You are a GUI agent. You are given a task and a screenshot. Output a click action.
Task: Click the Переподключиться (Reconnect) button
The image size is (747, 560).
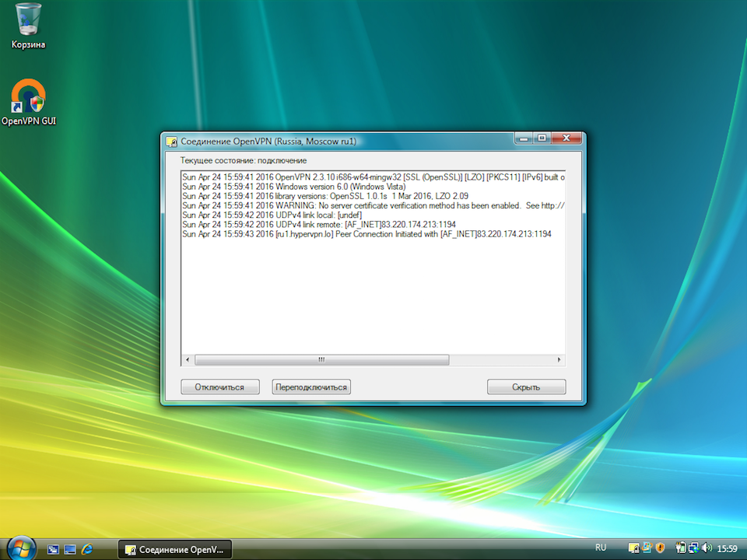[311, 387]
